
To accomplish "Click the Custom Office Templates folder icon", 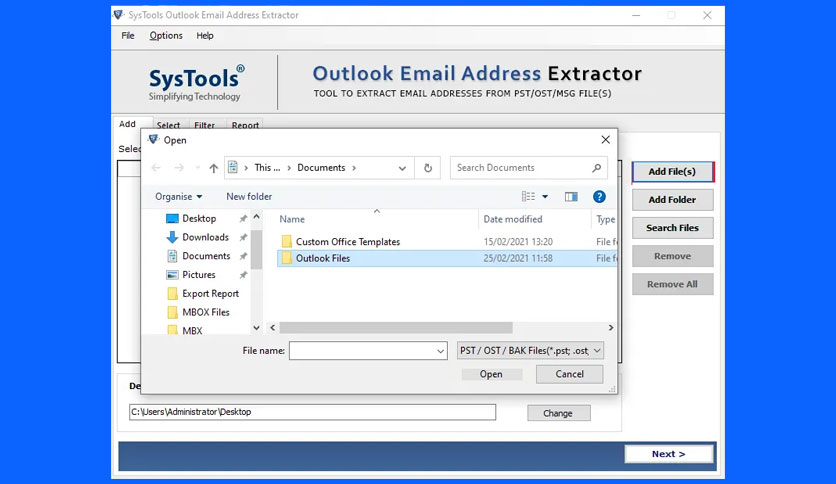I will click(287, 241).
